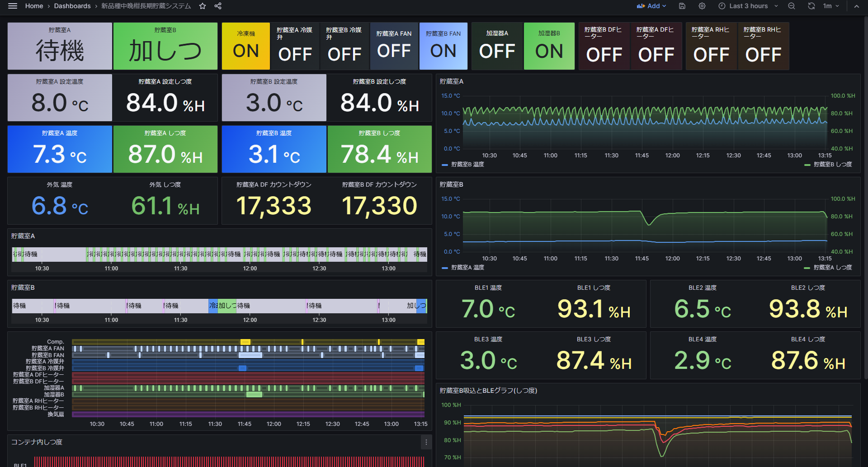Click the 貯蔵室B吸込とBLEグラフ(しつ度) panel title

click(x=488, y=391)
